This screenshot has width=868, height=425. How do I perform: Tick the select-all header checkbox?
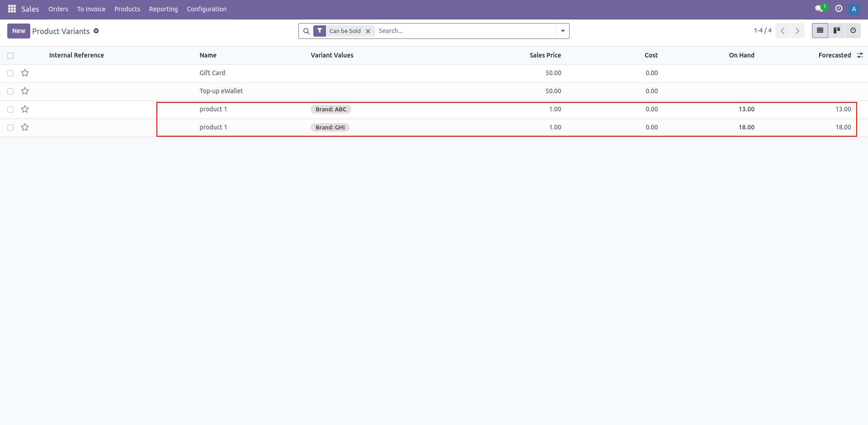[x=10, y=56]
